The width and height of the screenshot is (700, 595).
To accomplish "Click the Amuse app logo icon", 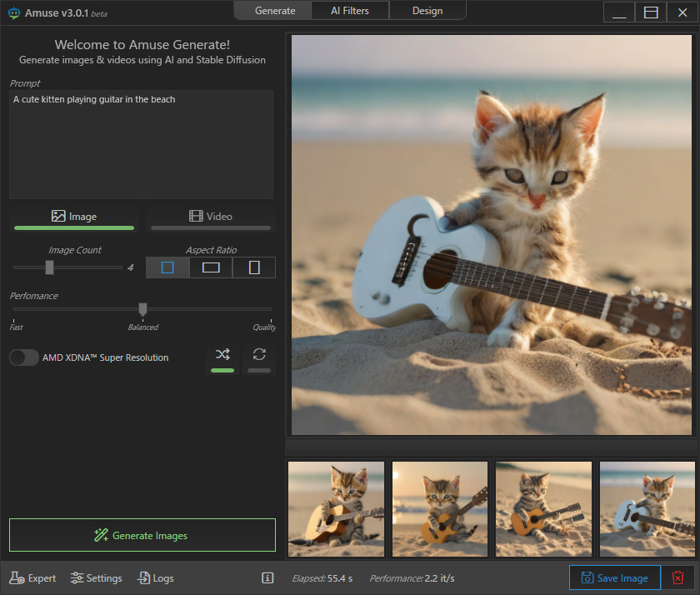I will [13, 13].
